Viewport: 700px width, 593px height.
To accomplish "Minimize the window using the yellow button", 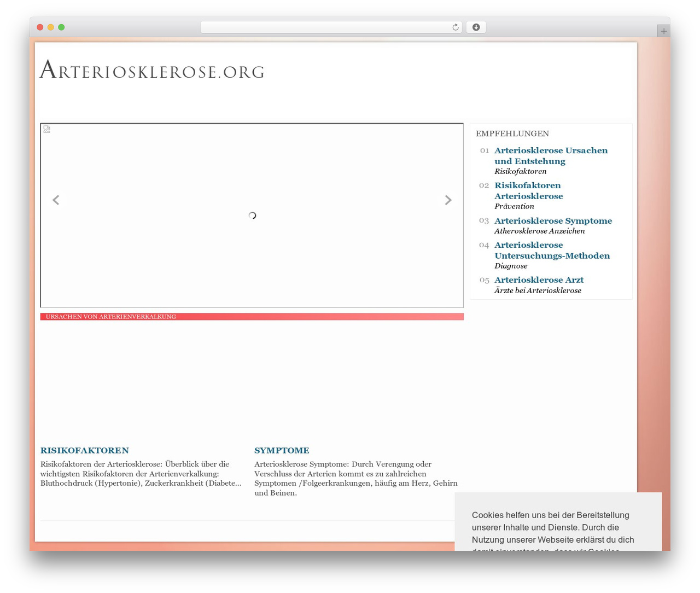I will click(51, 27).
